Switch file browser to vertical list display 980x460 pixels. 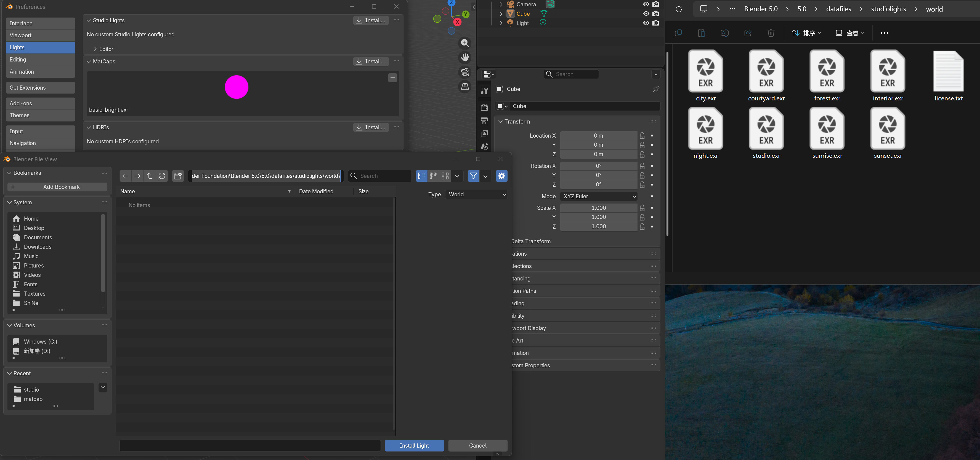421,176
